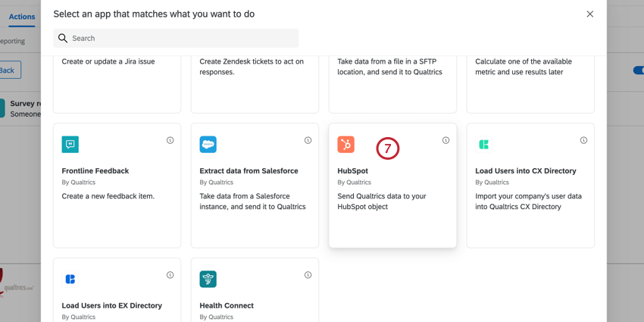Show info for Load Users into CX Directory

pos(583,140)
